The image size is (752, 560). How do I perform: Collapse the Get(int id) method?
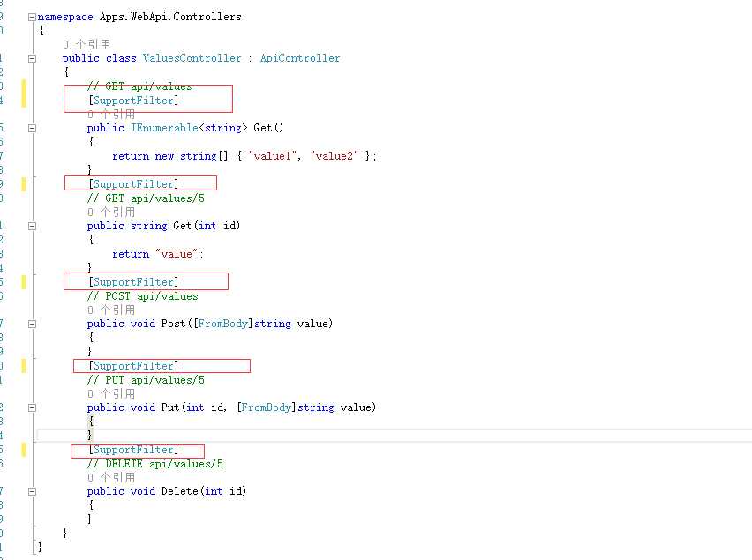32,226
